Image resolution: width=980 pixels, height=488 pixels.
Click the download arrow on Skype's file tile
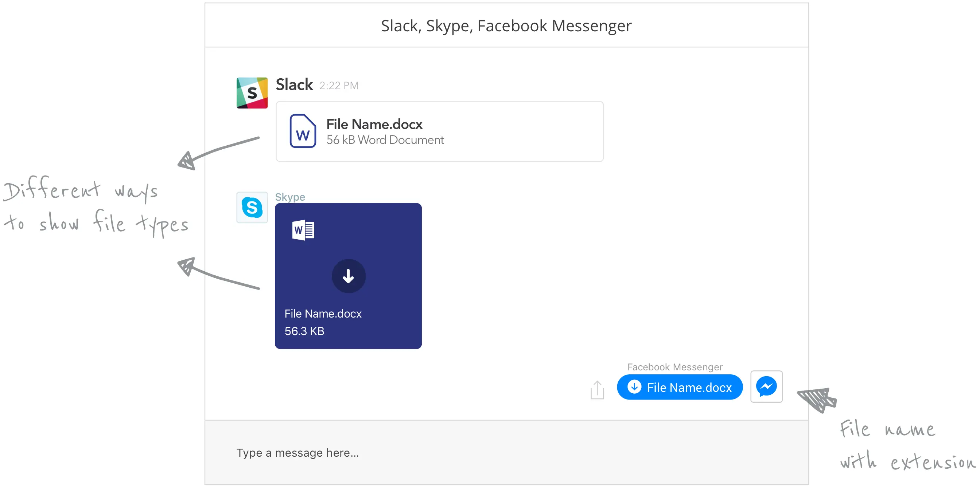click(348, 276)
